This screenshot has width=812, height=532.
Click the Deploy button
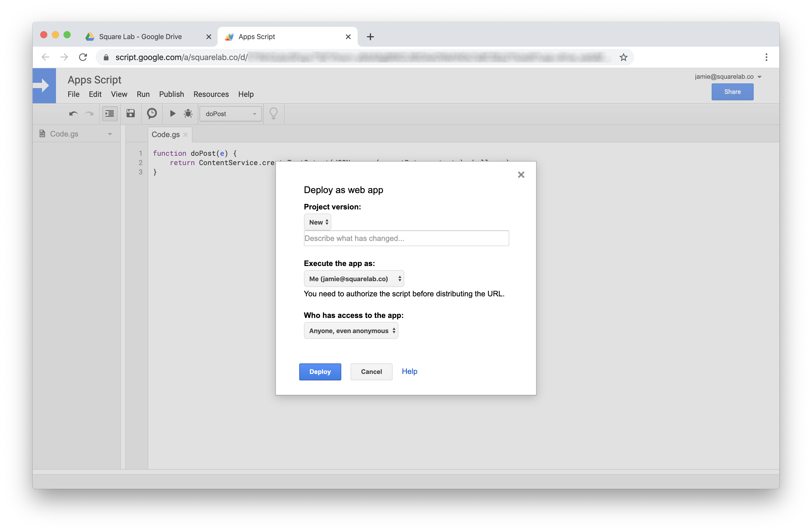(320, 371)
